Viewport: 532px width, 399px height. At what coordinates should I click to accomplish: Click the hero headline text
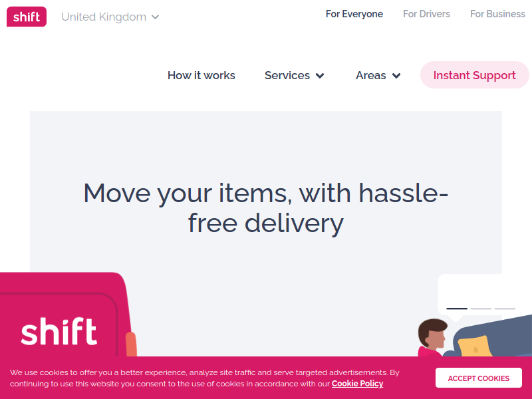click(265, 207)
